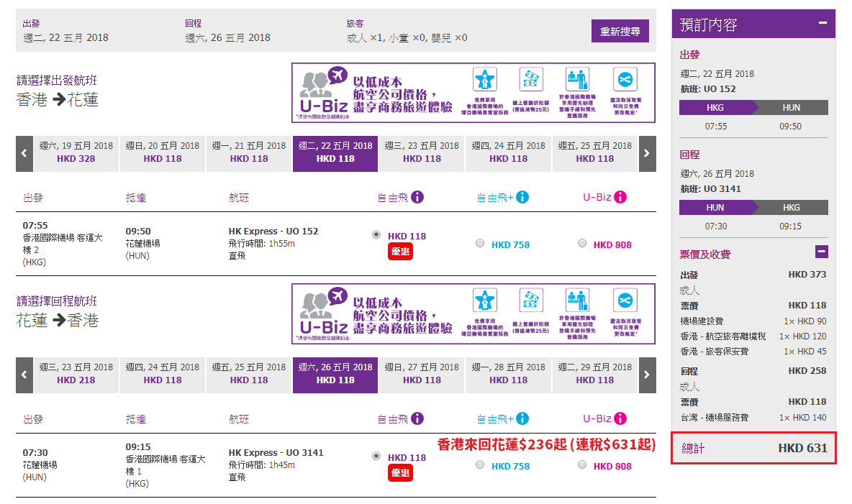Open the info icon beside return 自由飛

pos(417,418)
